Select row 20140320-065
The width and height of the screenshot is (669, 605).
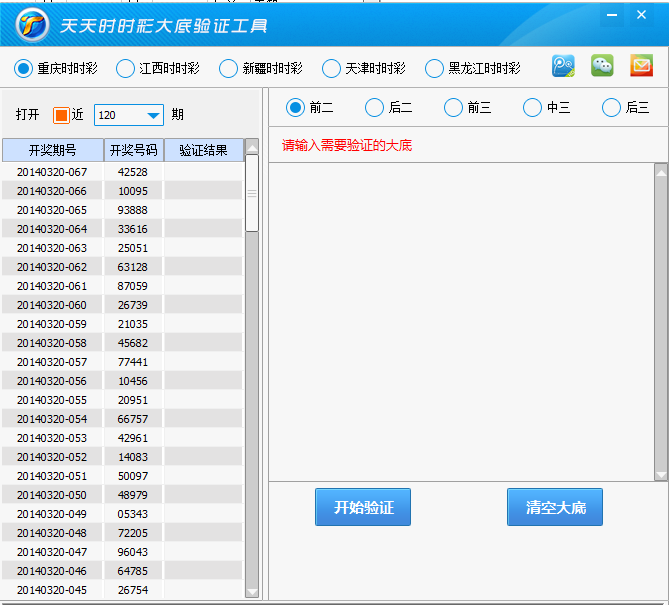click(123, 210)
